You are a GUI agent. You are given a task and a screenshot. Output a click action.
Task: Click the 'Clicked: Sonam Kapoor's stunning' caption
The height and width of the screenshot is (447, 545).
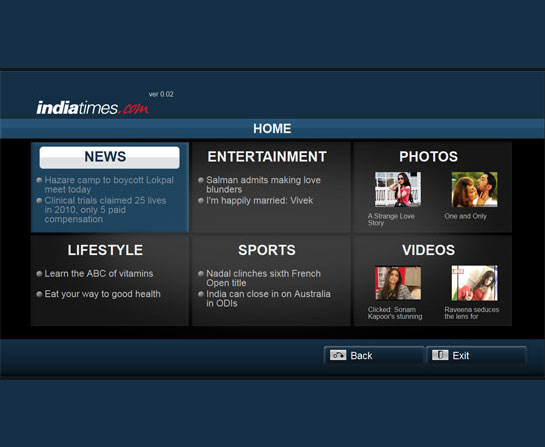coord(395,313)
